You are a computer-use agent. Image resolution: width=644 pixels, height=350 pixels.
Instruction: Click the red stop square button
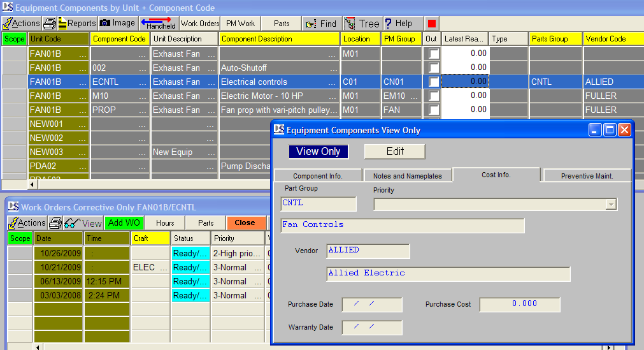point(432,24)
